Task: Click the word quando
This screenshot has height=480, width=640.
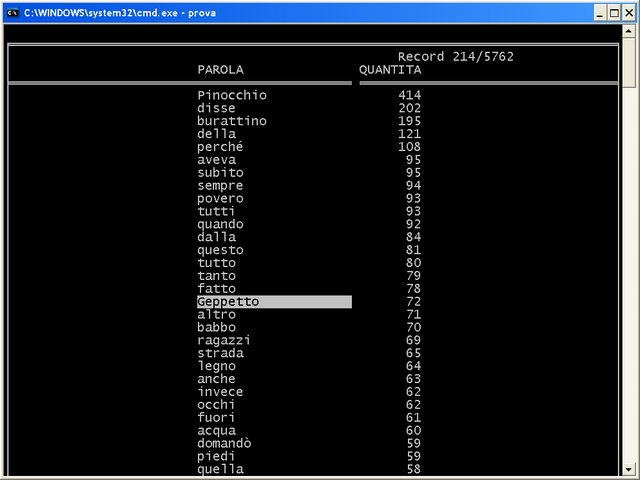Action: coord(220,224)
